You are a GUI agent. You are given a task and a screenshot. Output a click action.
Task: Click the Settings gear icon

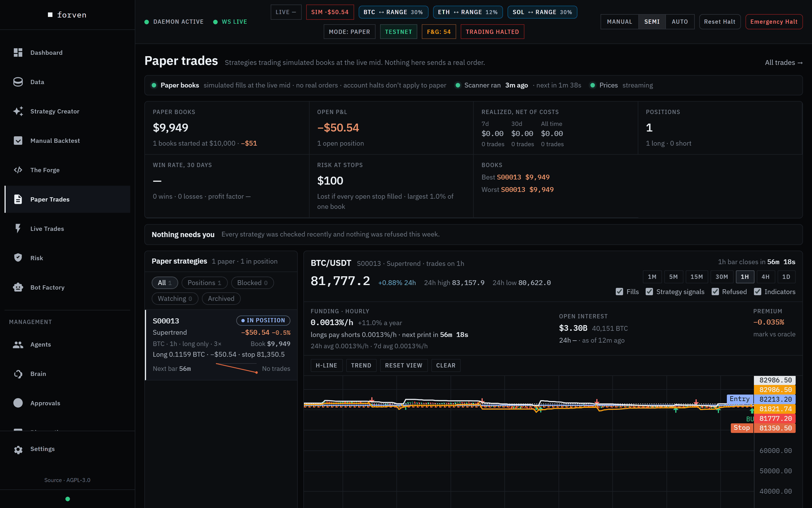(18, 449)
